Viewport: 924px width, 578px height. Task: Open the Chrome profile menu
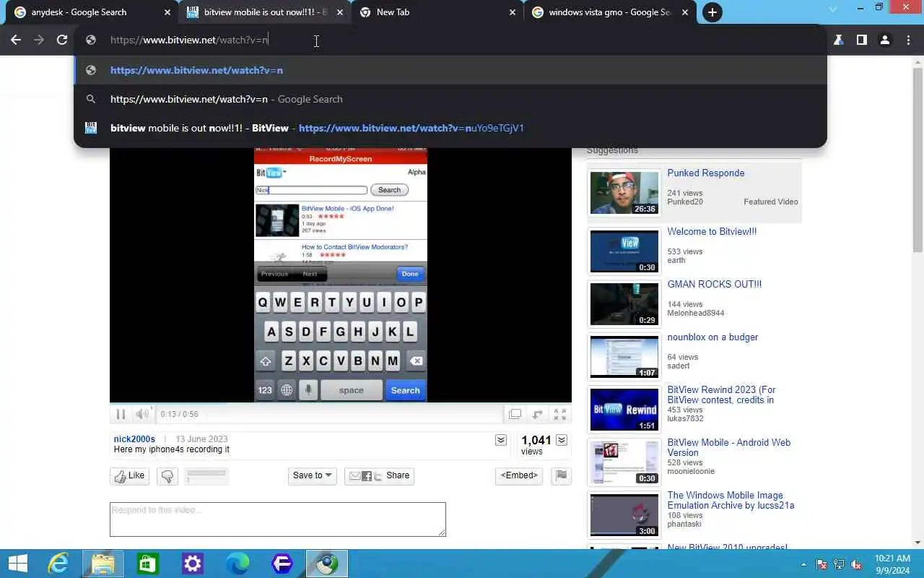point(884,40)
